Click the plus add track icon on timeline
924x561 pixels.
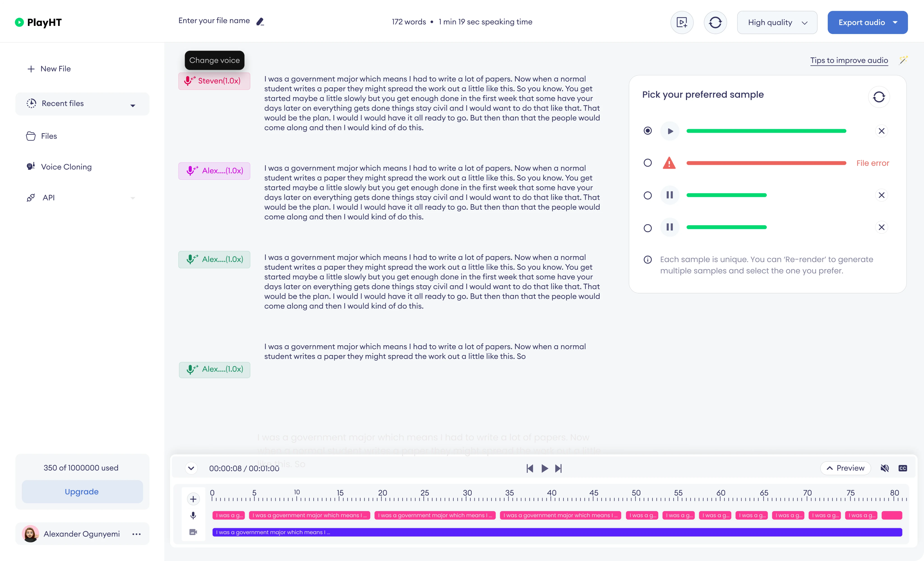pyautogui.click(x=193, y=499)
